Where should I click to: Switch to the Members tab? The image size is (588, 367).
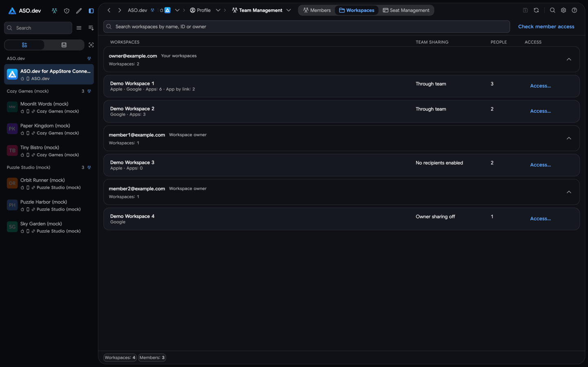click(317, 10)
